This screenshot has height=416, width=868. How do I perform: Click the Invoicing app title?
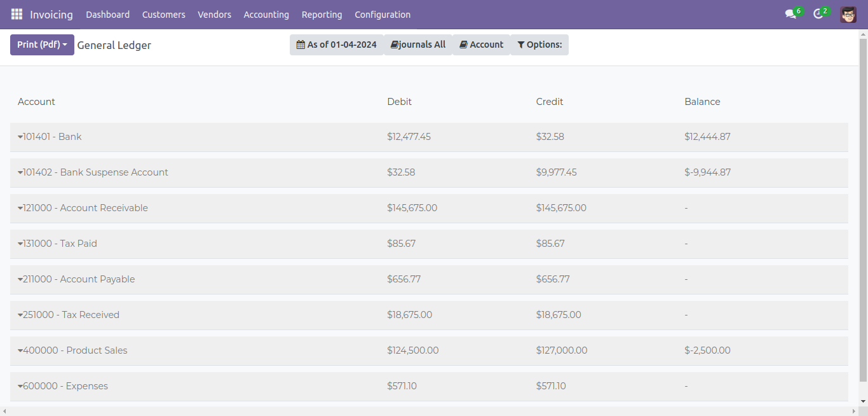[x=51, y=14]
